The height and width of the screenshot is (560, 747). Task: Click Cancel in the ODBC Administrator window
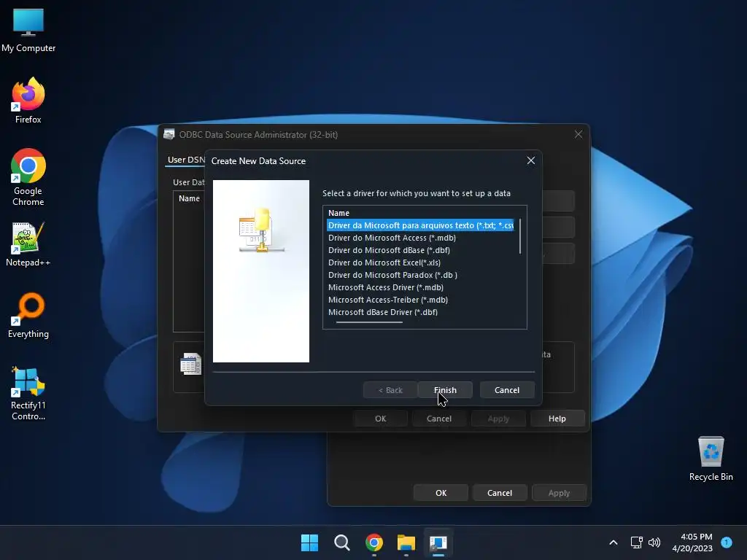coord(438,419)
